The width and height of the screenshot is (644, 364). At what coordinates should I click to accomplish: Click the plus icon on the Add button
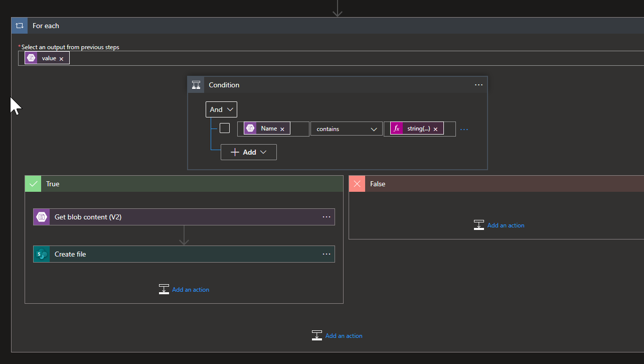point(235,152)
